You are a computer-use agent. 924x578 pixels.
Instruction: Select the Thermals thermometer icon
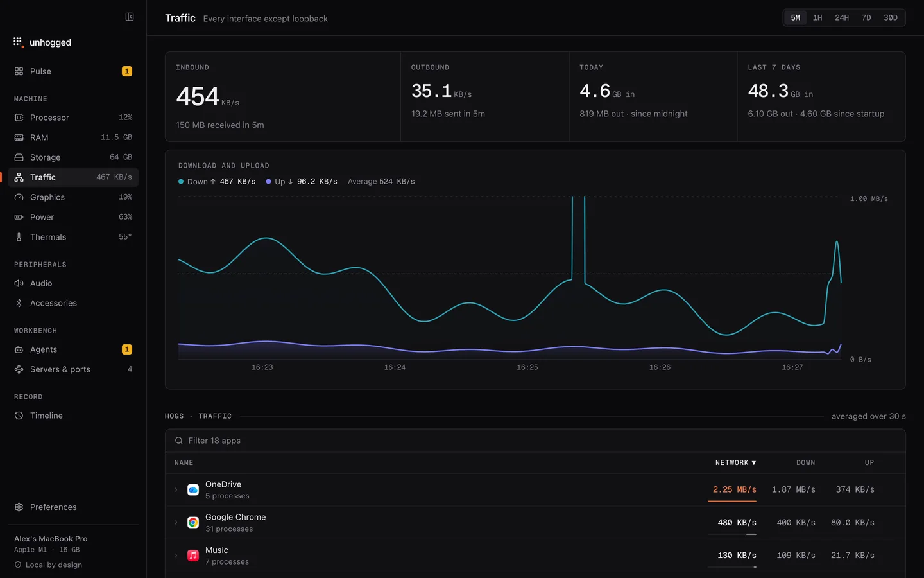pos(19,237)
